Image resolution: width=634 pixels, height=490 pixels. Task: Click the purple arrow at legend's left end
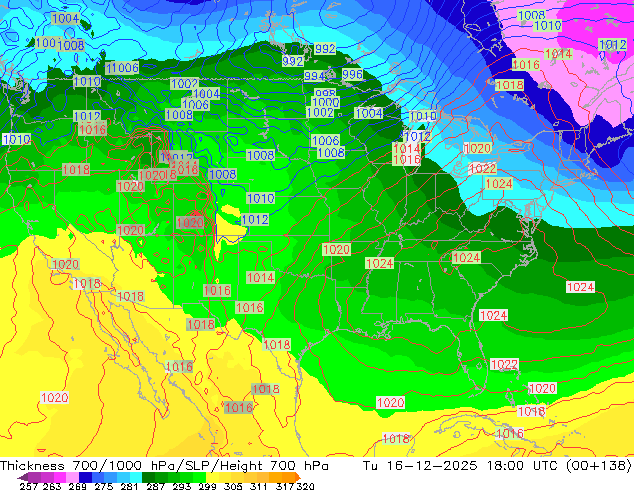(x=22, y=477)
